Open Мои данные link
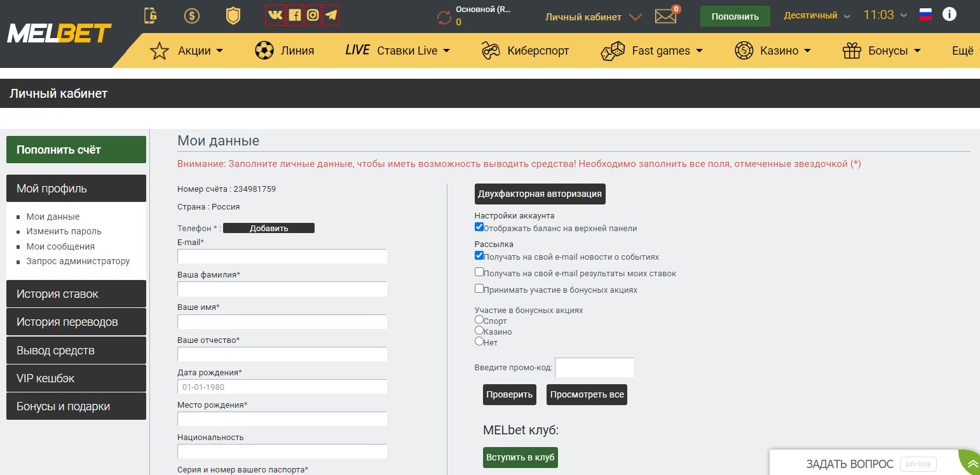The image size is (980, 475). 53,217
